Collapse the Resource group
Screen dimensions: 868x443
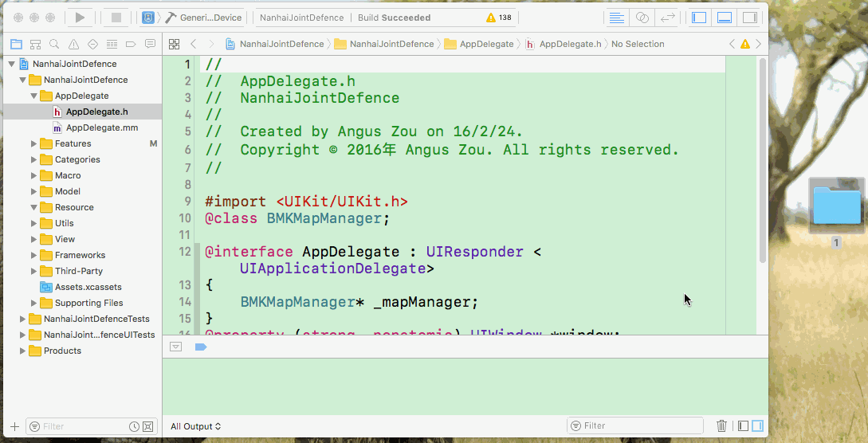(x=33, y=207)
